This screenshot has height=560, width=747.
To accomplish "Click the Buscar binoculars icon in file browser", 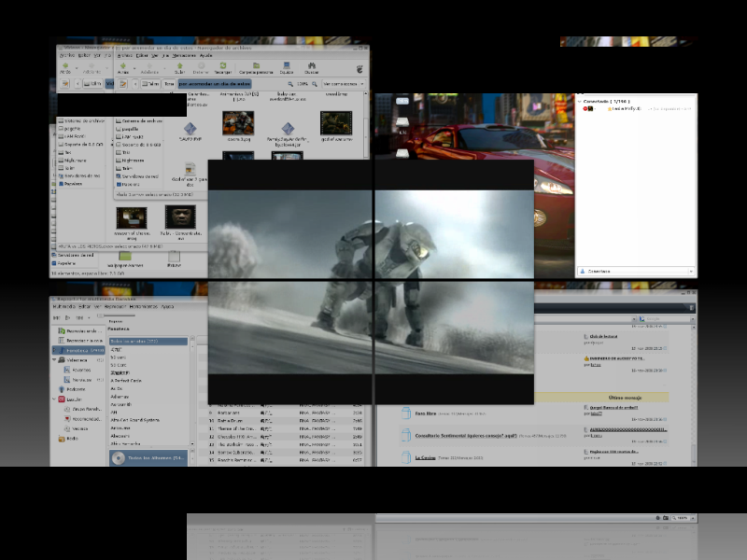I will point(312,67).
